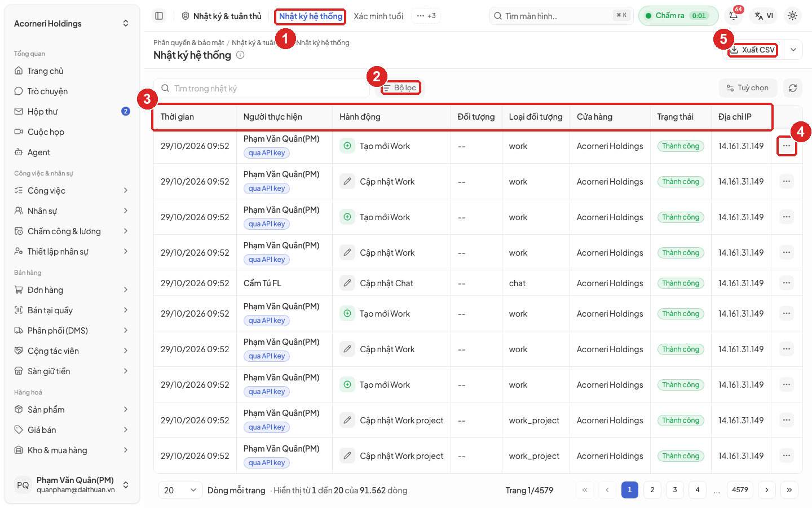812x508 pixels.
Task: Switch to Xác minh tuổi tab
Action: (x=378, y=16)
